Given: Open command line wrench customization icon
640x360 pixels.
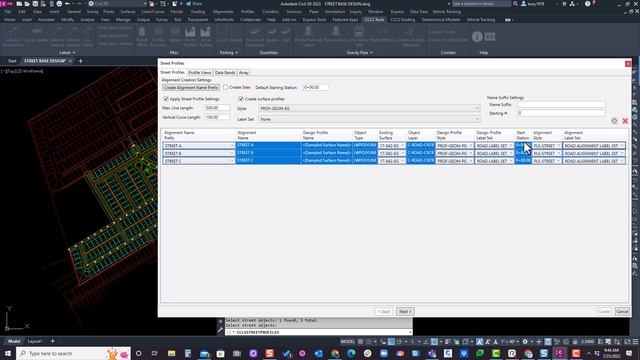Looking at the screenshot, I should click(x=220, y=330).
